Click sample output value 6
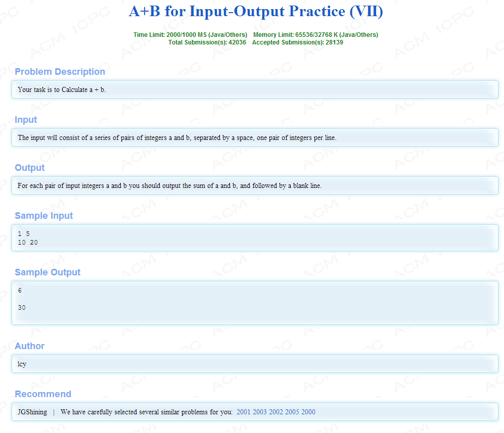This screenshot has height=433, width=504. [x=20, y=291]
